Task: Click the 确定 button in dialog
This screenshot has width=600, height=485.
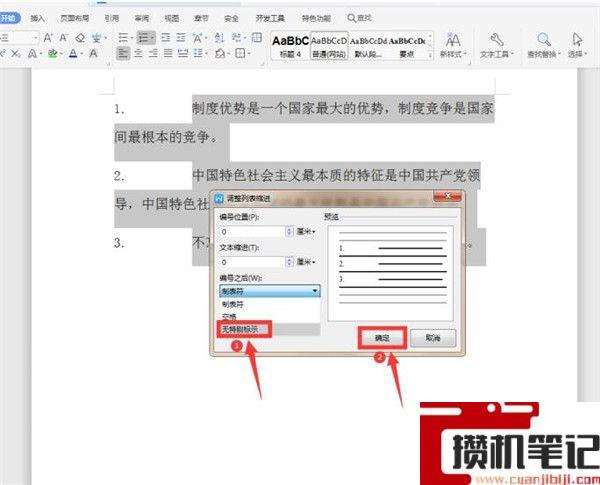Action: [382, 338]
